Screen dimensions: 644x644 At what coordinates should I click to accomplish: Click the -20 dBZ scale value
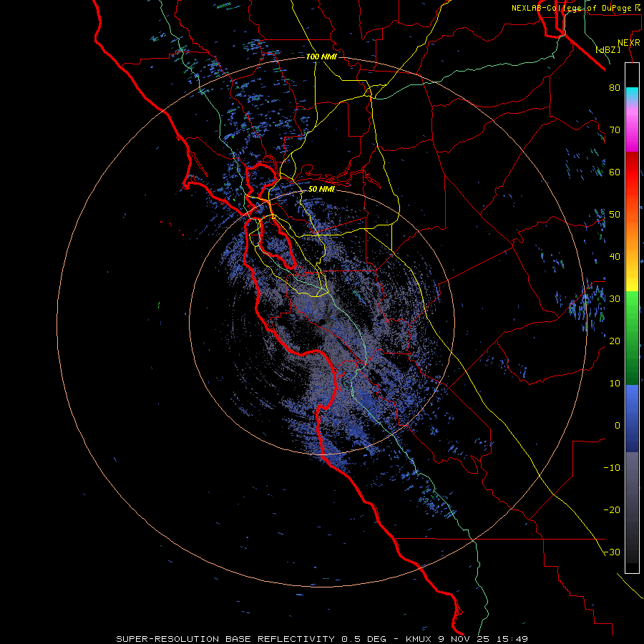(x=612, y=510)
